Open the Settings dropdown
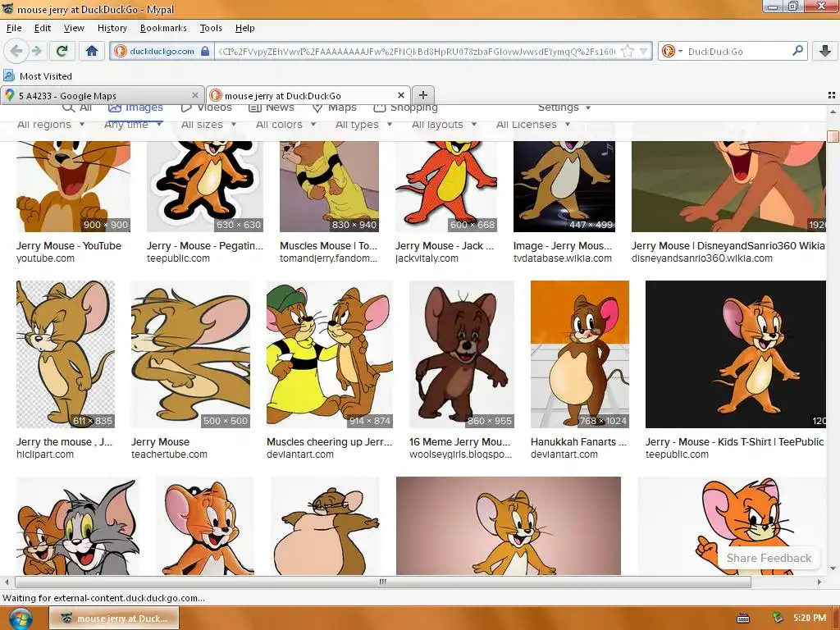This screenshot has width=840, height=630. tap(564, 107)
